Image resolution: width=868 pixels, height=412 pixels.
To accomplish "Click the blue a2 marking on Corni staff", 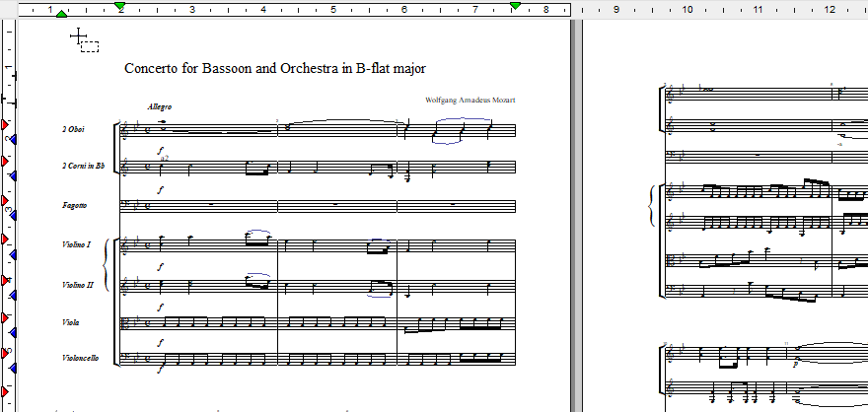I will [164, 158].
